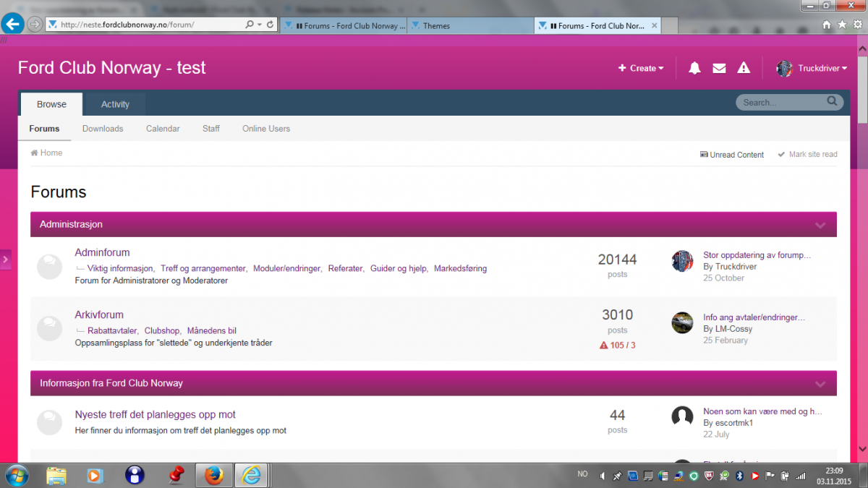The image size is (868, 488).
Task: Click the browser back arrow button
Action: click(12, 24)
